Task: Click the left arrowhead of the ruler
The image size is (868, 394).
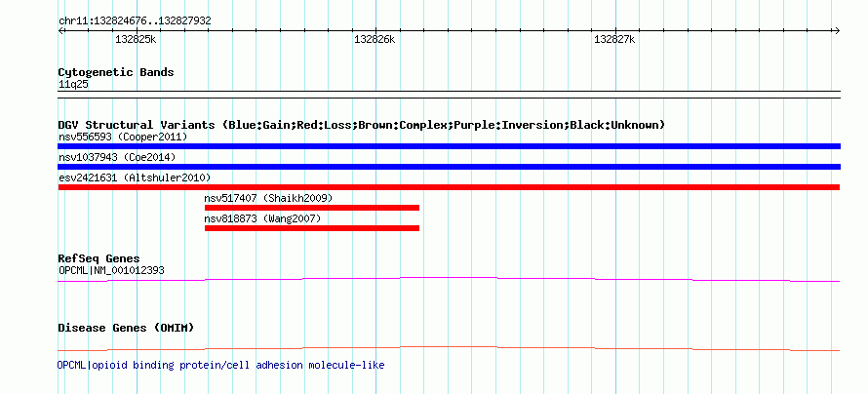Action: [60, 31]
